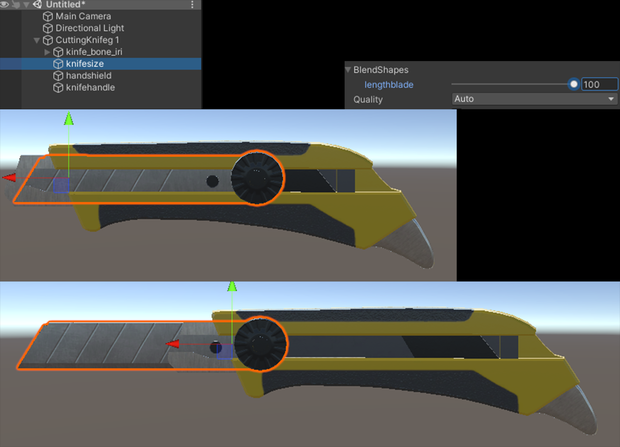Open the Quality Auto dropdown

pos(534,99)
